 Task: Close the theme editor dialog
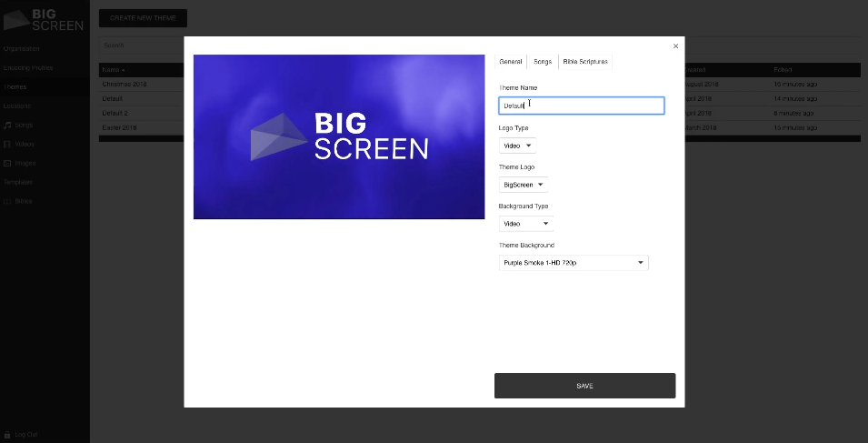675,46
